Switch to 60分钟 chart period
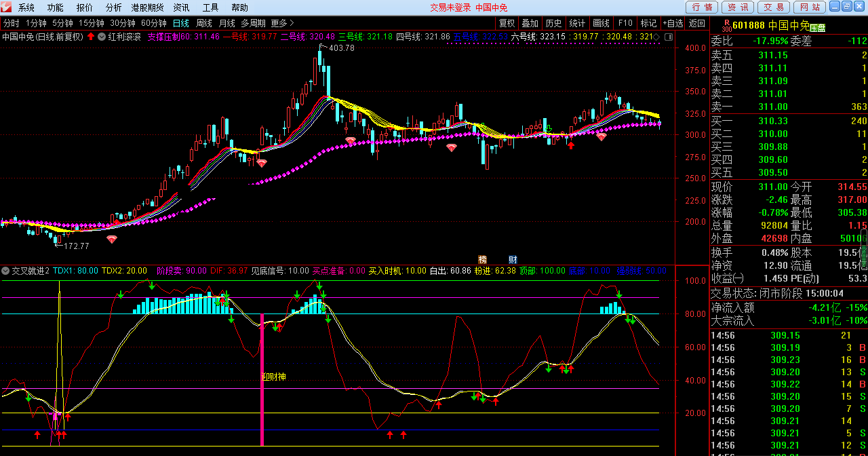This screenshot has height=456, width=868. 154,23
